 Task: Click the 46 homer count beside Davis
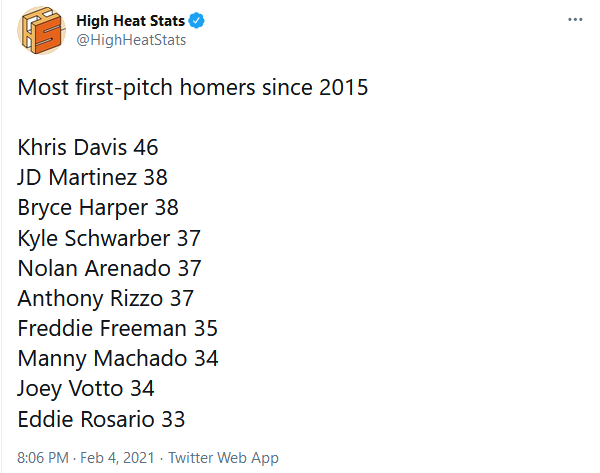146,147
